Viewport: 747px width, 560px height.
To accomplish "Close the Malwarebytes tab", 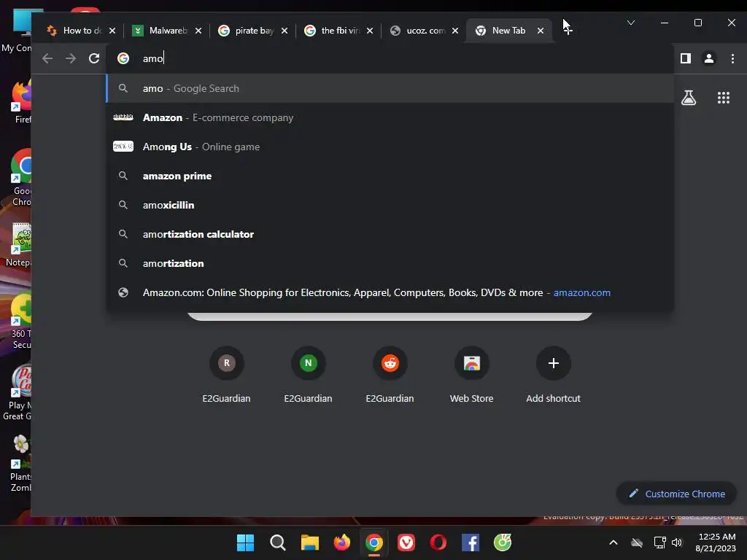I will point(198,31).
